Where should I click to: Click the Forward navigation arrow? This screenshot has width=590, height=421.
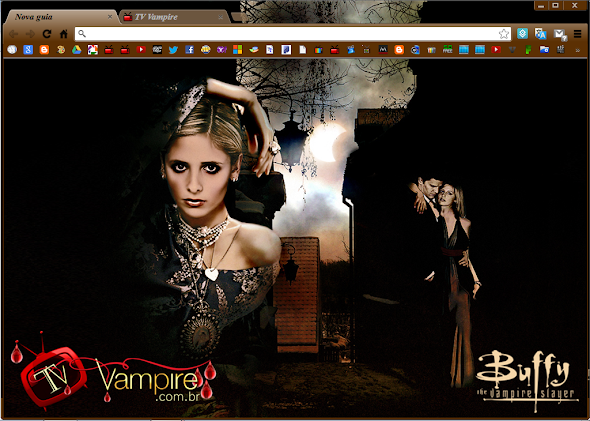(30, 34)
